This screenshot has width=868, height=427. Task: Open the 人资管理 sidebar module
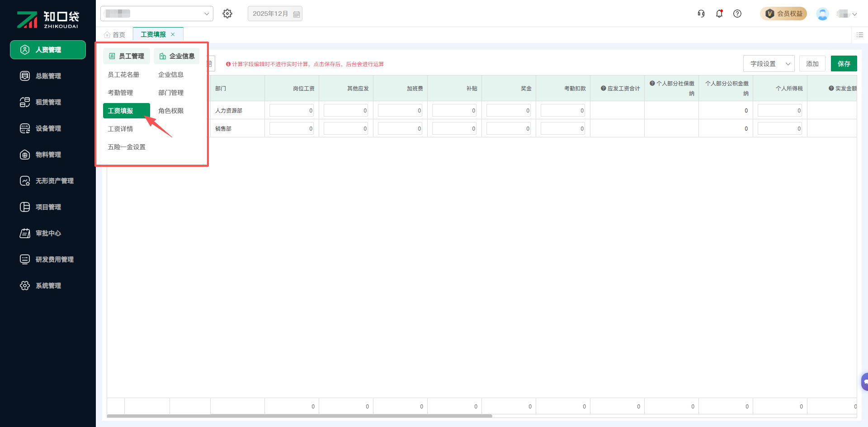pos(48,50)
